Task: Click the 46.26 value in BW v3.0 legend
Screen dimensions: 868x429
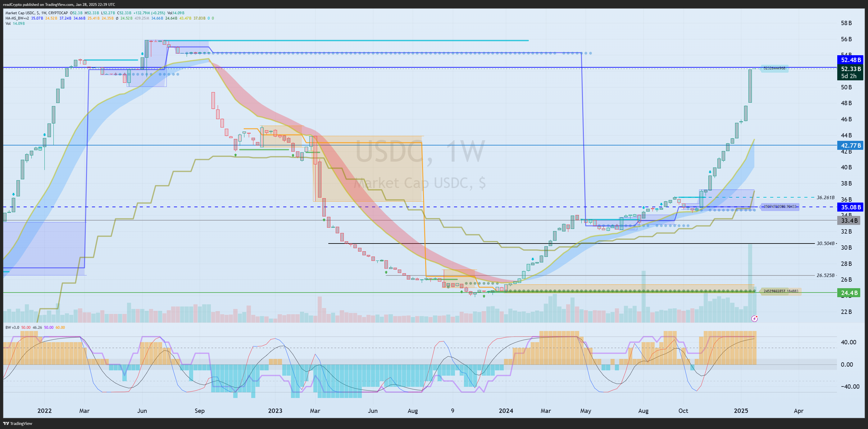Action: (x=37, y=327)
